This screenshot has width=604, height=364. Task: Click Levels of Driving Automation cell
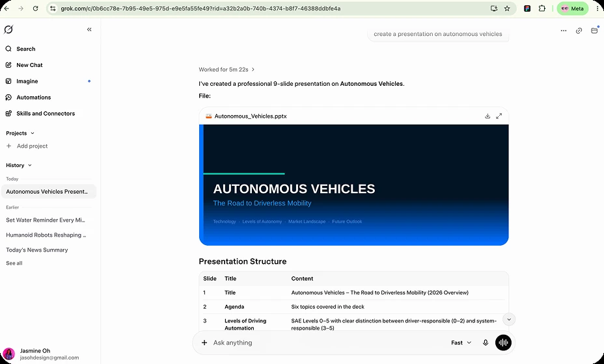(x=245, y=324)
